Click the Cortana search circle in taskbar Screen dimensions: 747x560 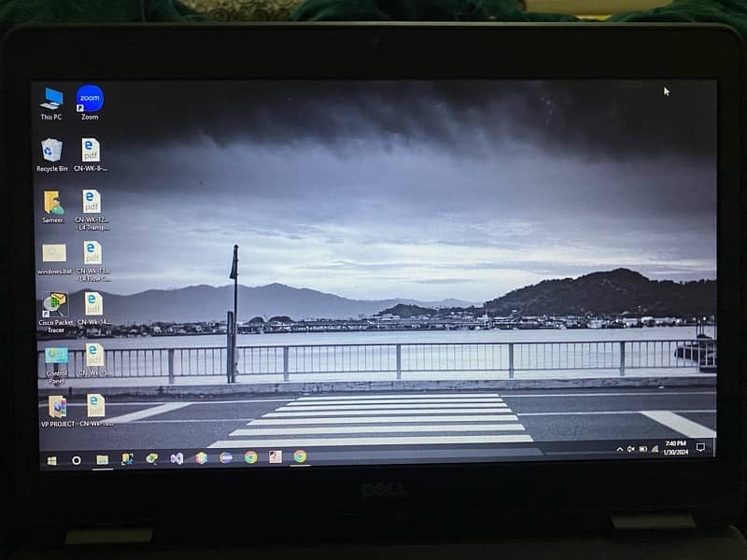pos(77,460)
